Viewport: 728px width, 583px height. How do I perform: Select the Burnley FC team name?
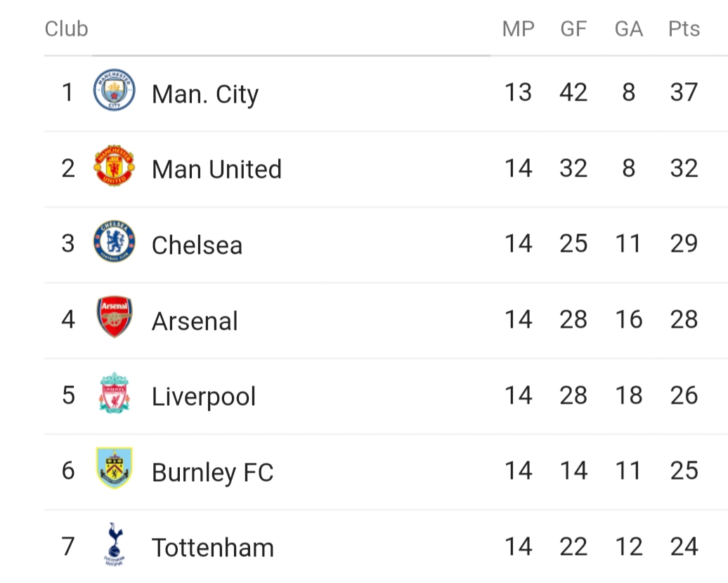212,473
